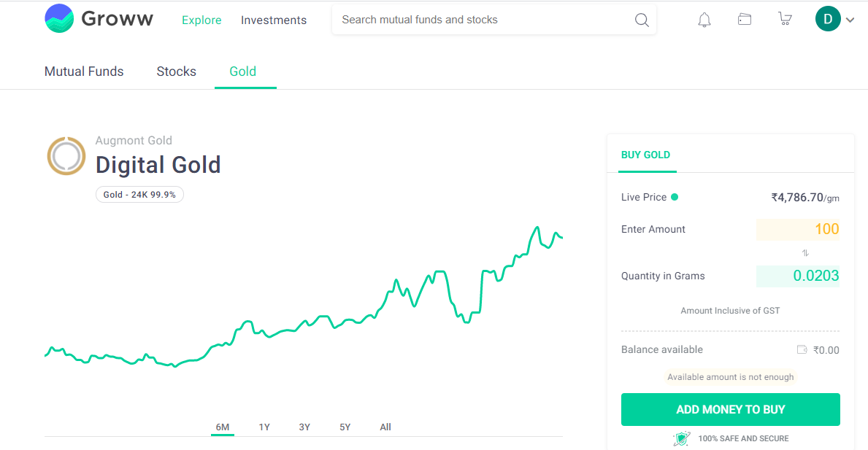The height and width of the screenshot is (450, 868).
Task: Switch to the Mutual Funds tab
Action: pyautogui.click(x=84, y=71)
